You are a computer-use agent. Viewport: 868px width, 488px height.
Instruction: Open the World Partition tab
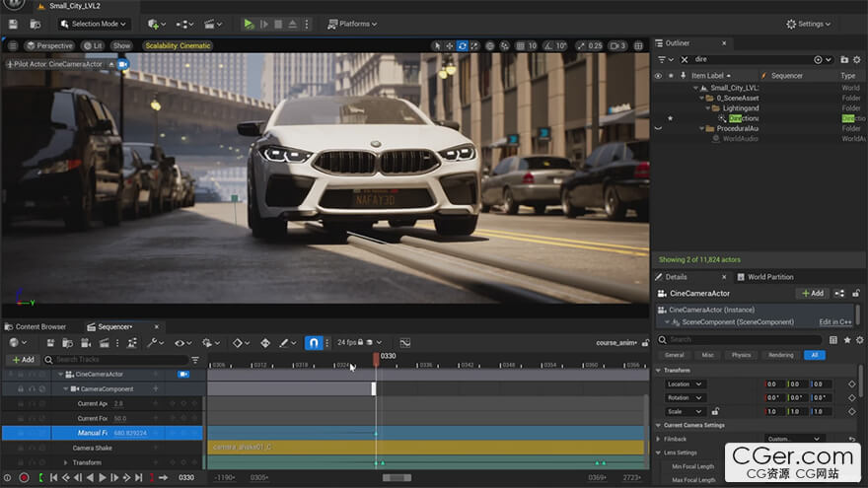point(769,277)
